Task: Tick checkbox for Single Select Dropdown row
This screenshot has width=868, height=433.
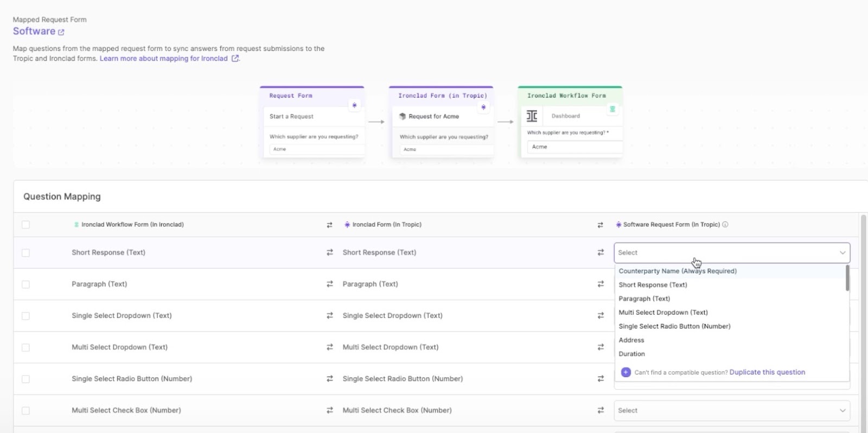Action: [25, 316]
